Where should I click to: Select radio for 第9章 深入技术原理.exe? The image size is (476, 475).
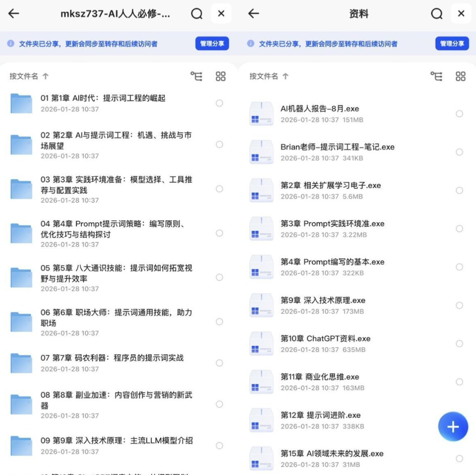click(460, 306)
